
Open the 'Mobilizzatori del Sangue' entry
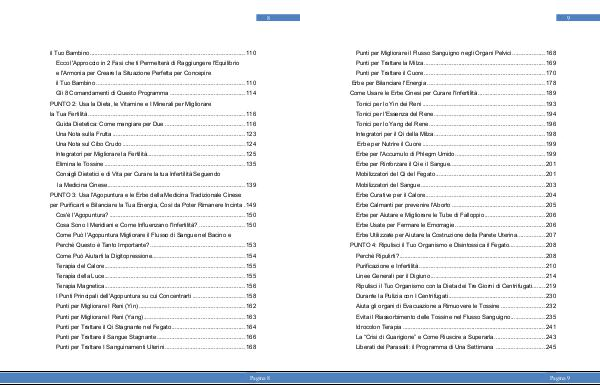pos(456,185)
